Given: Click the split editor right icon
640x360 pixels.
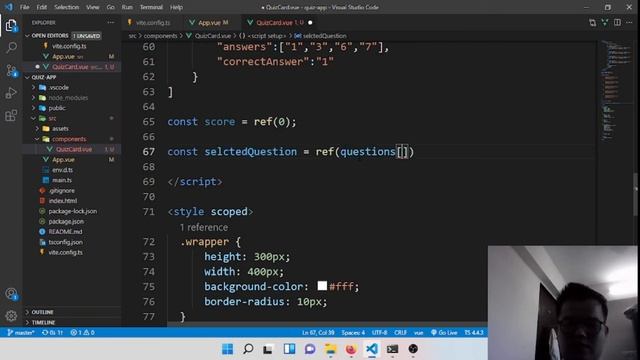Looking at the screenshot, I should (x=617, y=22).
